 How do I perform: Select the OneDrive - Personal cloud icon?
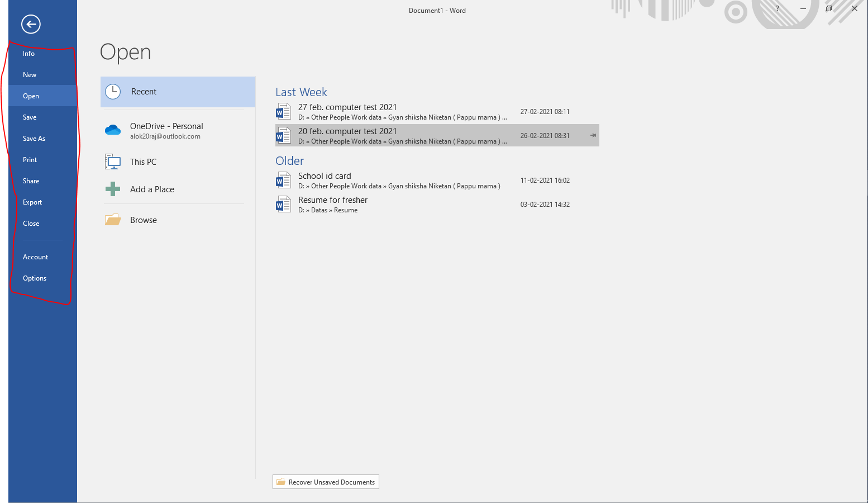[x=113, y=130]
